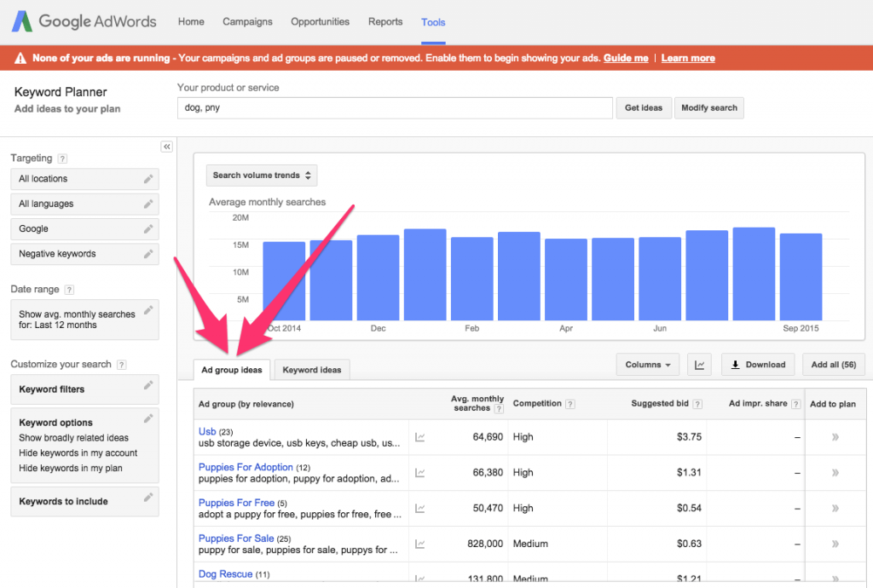Open Campaigns menu
Image resolution: width=873 pixels, height=588 pixels.
click(248, 21)
